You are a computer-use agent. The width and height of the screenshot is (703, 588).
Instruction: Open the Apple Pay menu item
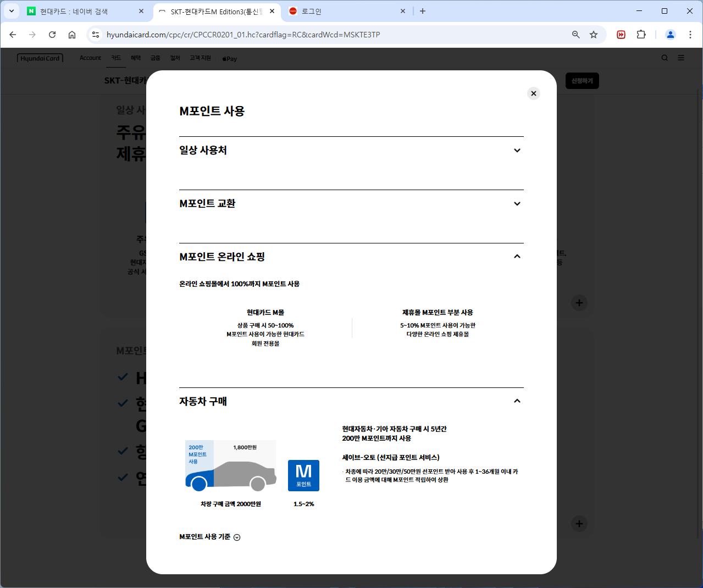[230, 58]
